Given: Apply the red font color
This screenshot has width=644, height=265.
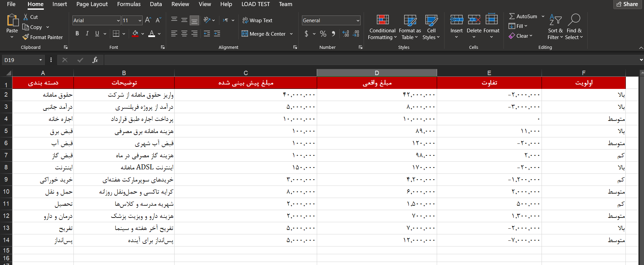Looking at the screenshot, I should [152, 34].
